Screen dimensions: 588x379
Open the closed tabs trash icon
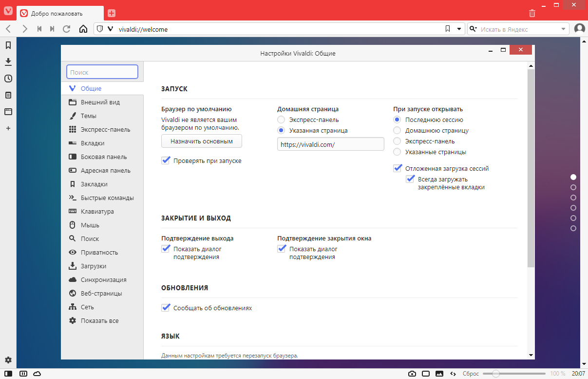(x=532, y=13)
